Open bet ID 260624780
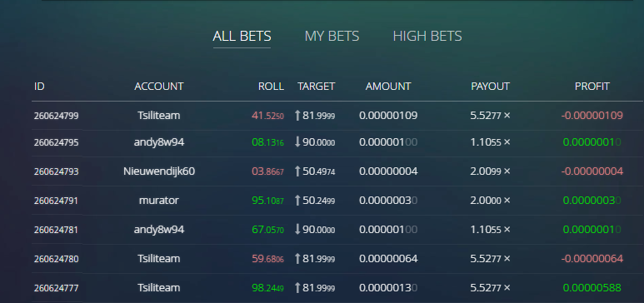 tap(57, 259)
